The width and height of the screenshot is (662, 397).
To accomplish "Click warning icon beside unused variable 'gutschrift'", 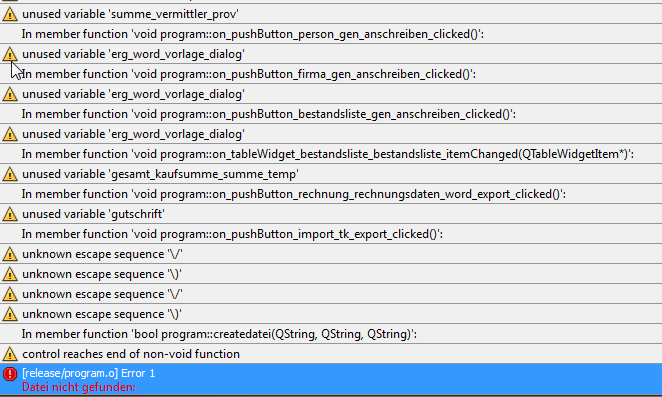I will tap(10, 214).
